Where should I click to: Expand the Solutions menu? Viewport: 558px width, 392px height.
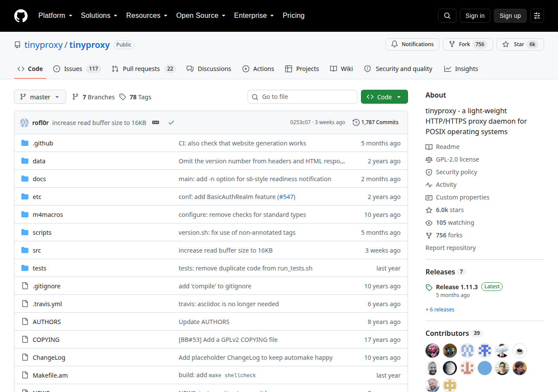point(99,16)
